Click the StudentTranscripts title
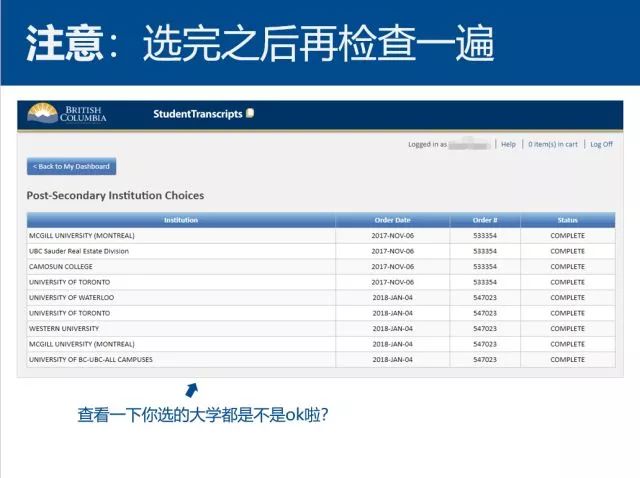 click(x=198, y=114)
